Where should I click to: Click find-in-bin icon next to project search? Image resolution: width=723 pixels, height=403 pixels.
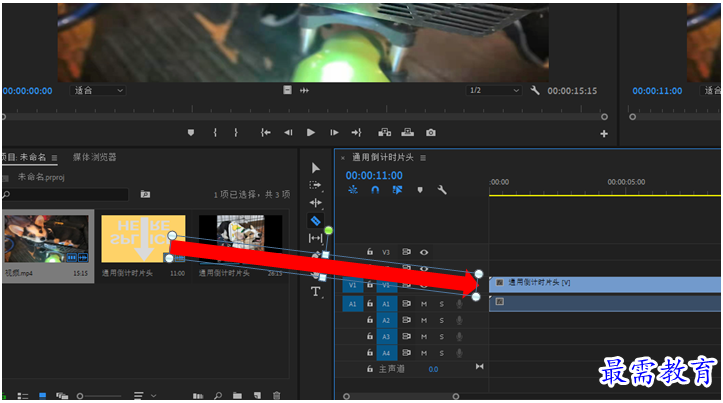click(145, 194)
